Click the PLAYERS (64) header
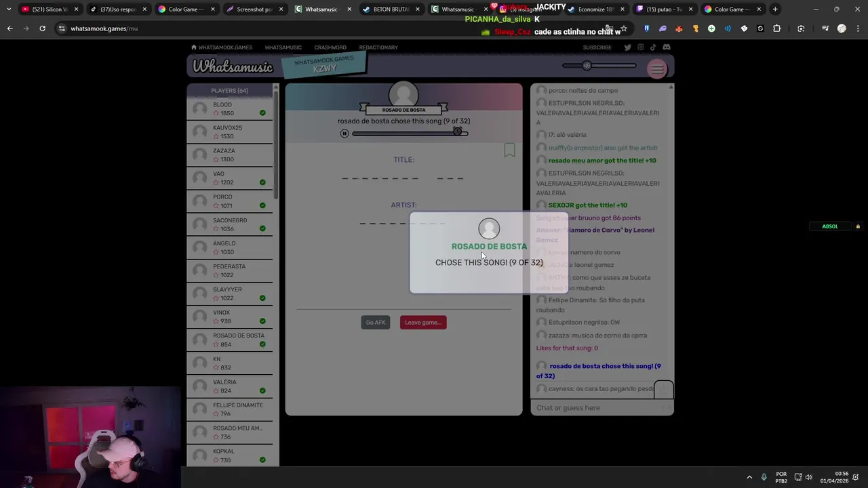 coord(229,90)
